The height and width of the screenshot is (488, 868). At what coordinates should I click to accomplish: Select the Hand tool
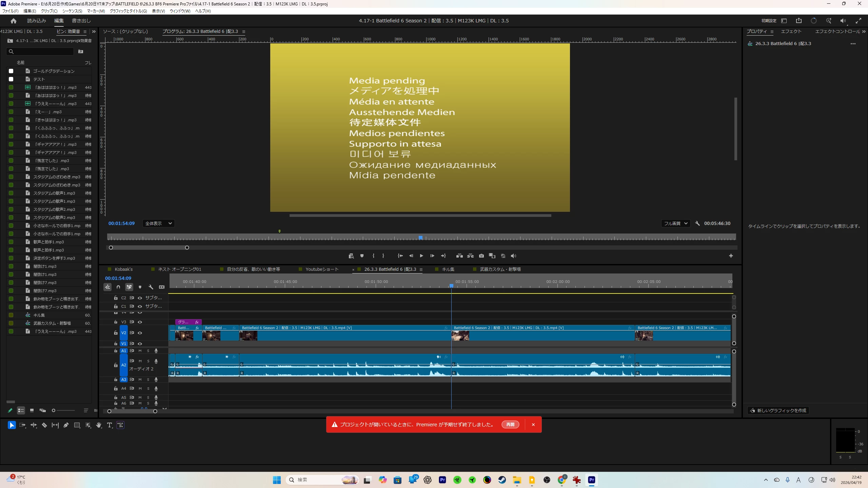coord(99,425)
